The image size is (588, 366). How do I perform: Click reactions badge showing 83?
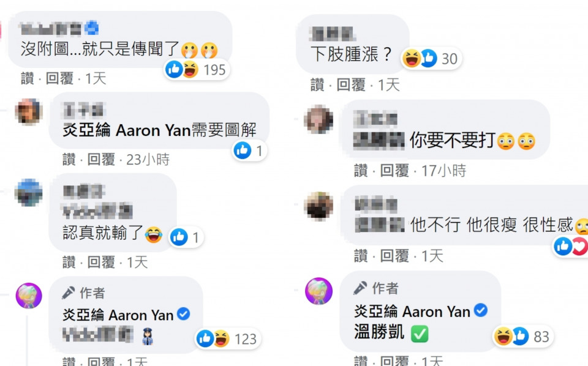click(522, 337)
